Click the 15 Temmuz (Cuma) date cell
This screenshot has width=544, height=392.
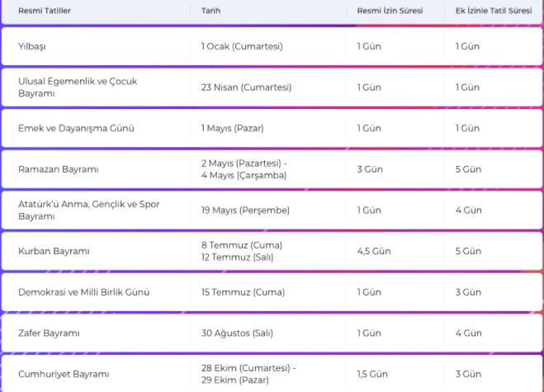pos(243,292)
